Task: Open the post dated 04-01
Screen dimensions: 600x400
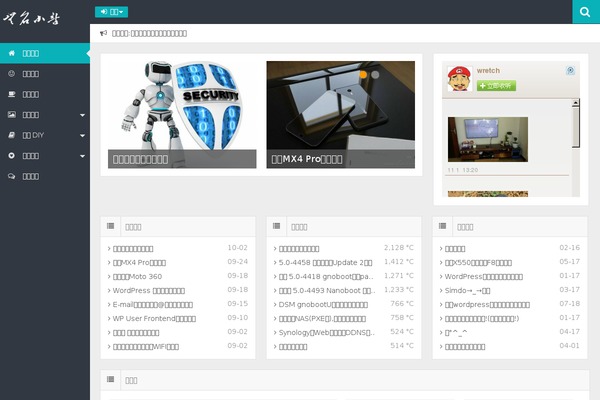Action: pyautogui.click(x=465, y=347)
